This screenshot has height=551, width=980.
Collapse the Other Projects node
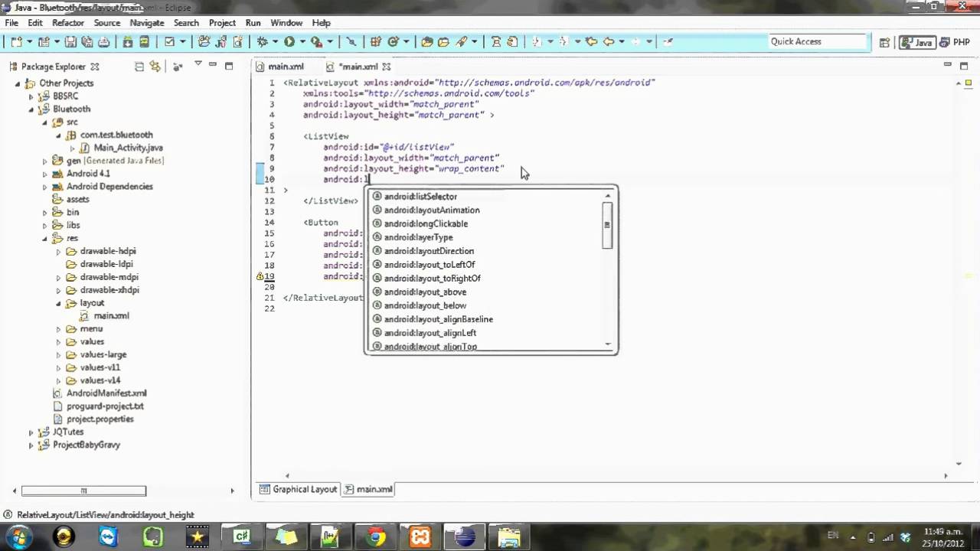(x=18, y=83)
